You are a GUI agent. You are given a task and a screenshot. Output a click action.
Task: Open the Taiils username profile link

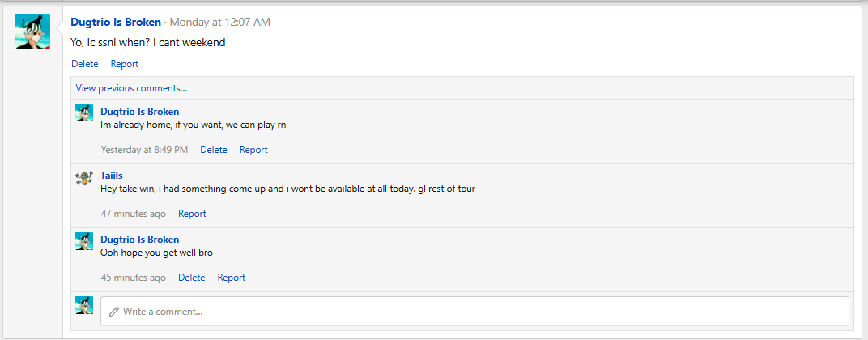coord(112,176)
